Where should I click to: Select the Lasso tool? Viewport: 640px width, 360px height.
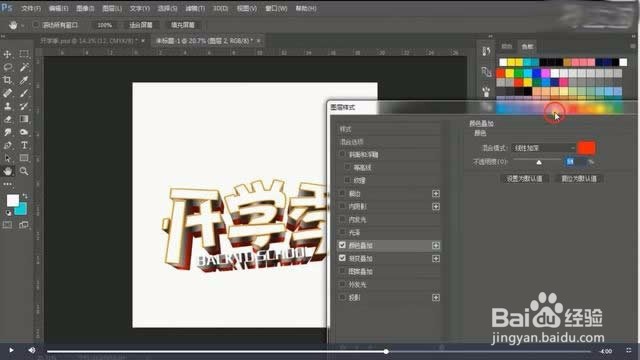pyautogui.click(x=7, y=67)
